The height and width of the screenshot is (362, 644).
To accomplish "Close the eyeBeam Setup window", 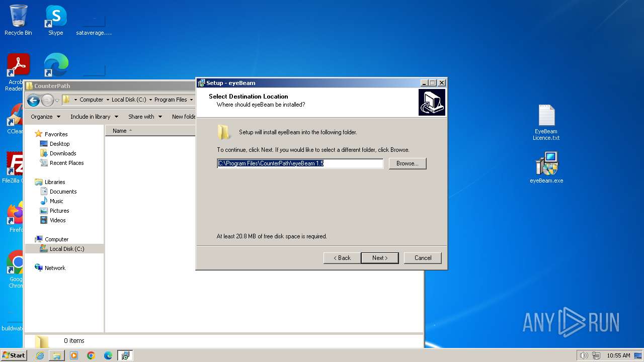I will [x=442, y=83].
